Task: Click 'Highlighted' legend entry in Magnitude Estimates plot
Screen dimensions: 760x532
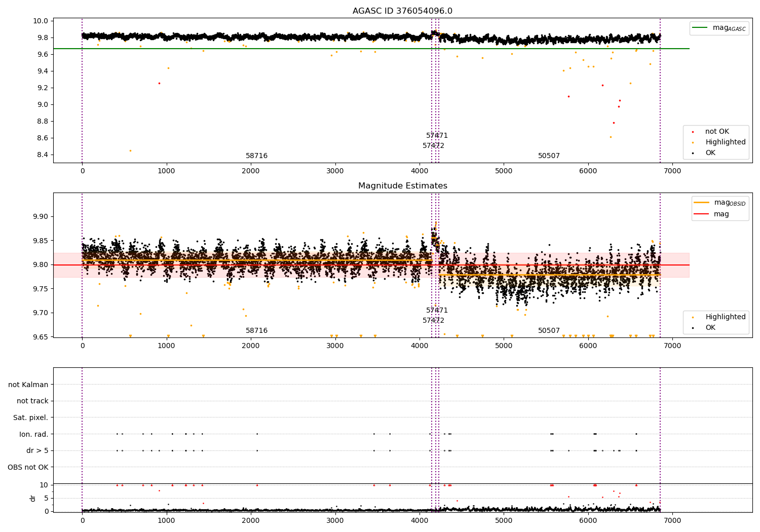Action: pyautogui.click(x=719, y=317)
